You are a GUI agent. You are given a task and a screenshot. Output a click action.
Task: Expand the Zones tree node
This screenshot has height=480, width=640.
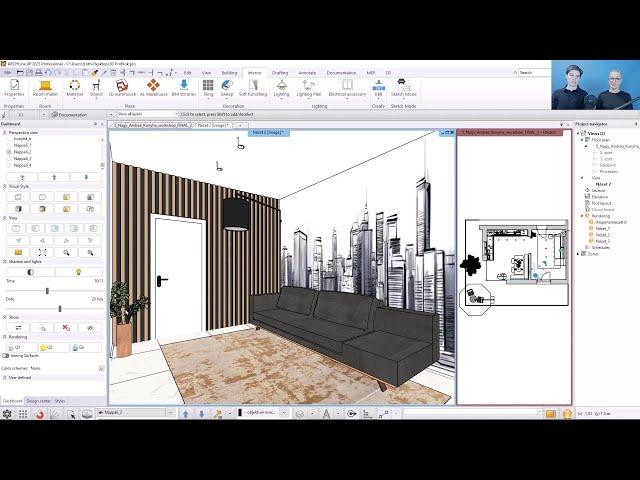[x=578, y=254]
